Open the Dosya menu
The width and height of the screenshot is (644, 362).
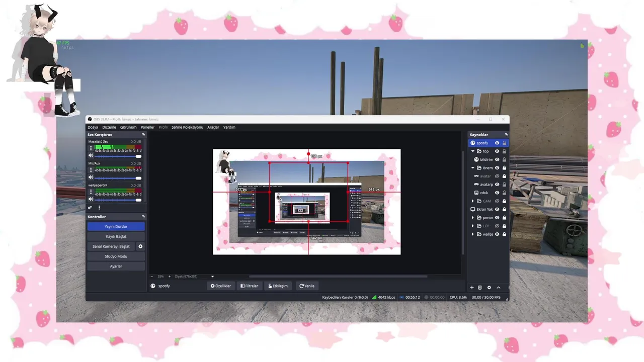click(93, 127)
